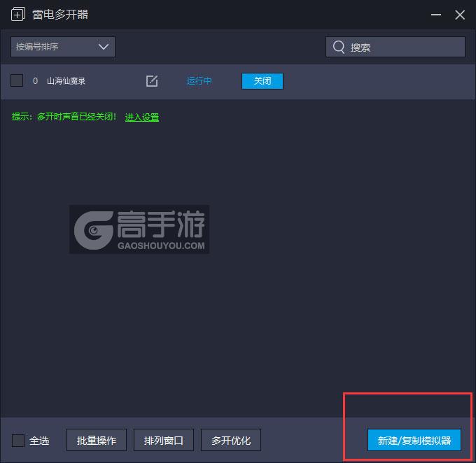Viewport: 476px width, 463px height.
Task: Click 新建/复制模拟器 to create an emulator
Action: [x=414, y=440]
